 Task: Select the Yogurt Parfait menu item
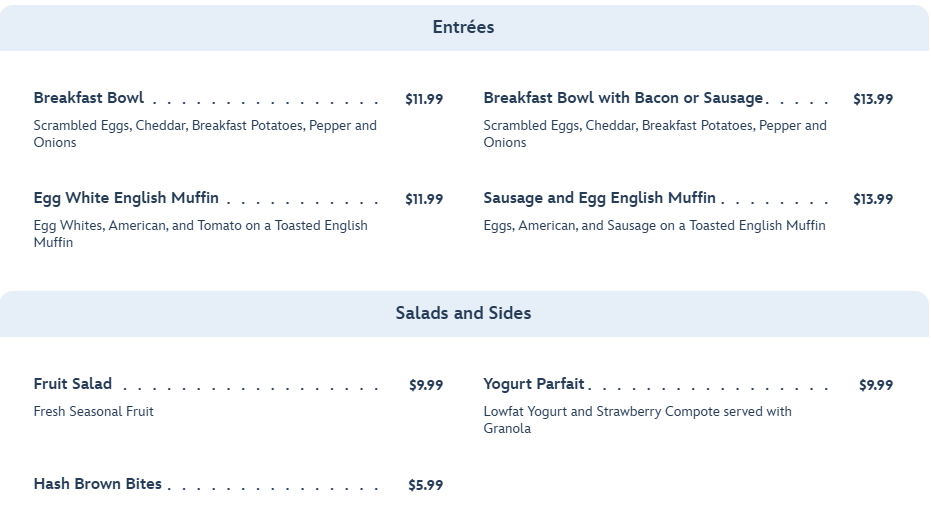[x=534, y=384]
